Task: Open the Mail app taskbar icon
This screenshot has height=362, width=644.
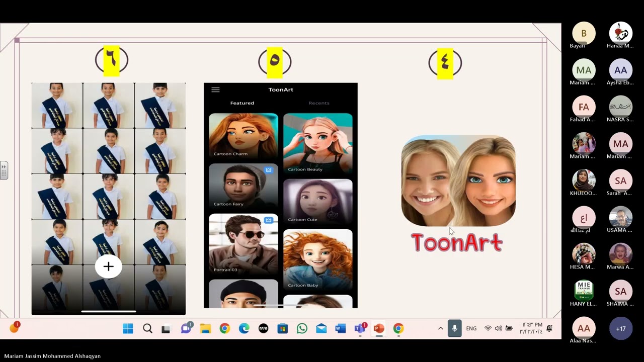Action: pyautogui.click(x=321, y=328)
